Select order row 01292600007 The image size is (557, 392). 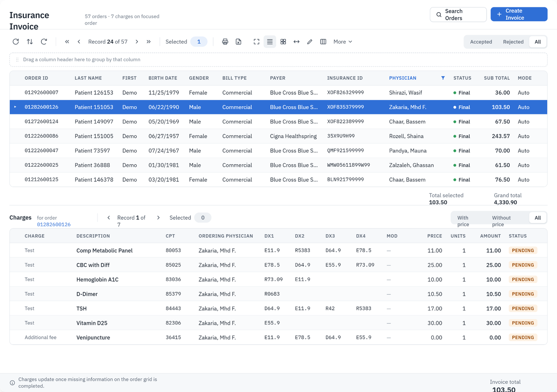click(278, 93)
